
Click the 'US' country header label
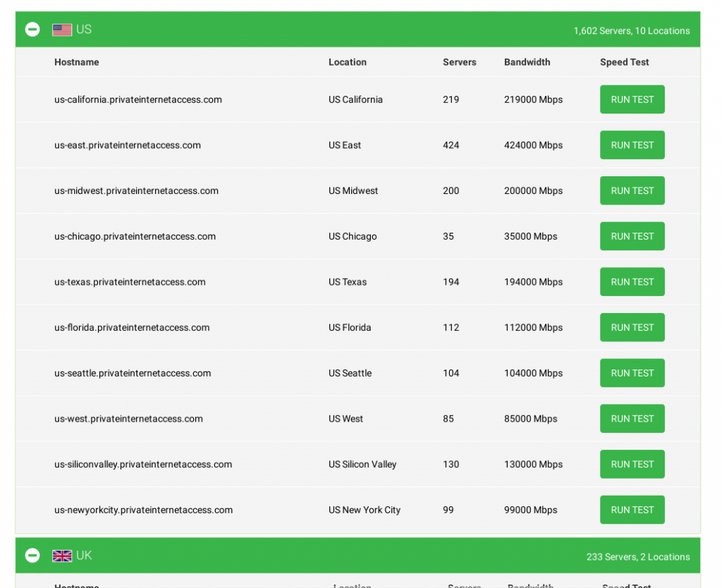point(84,30)
